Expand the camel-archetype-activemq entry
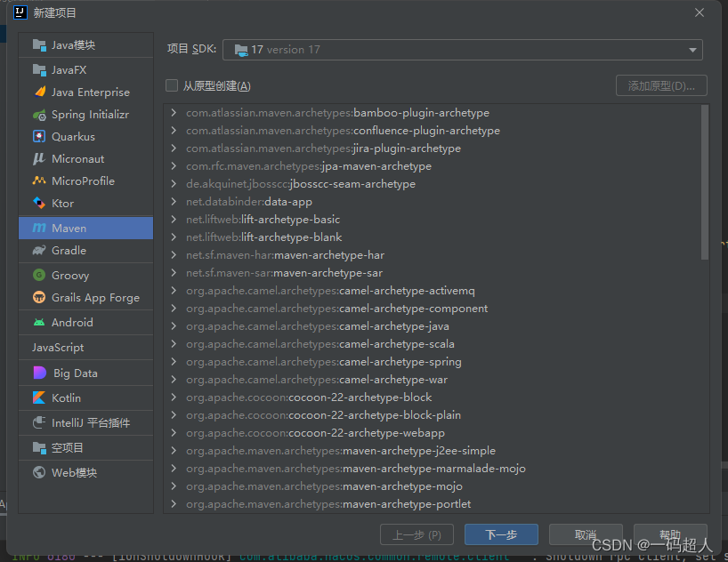The width and height of the screenshot is (728, 562). (x=174, y=291)
